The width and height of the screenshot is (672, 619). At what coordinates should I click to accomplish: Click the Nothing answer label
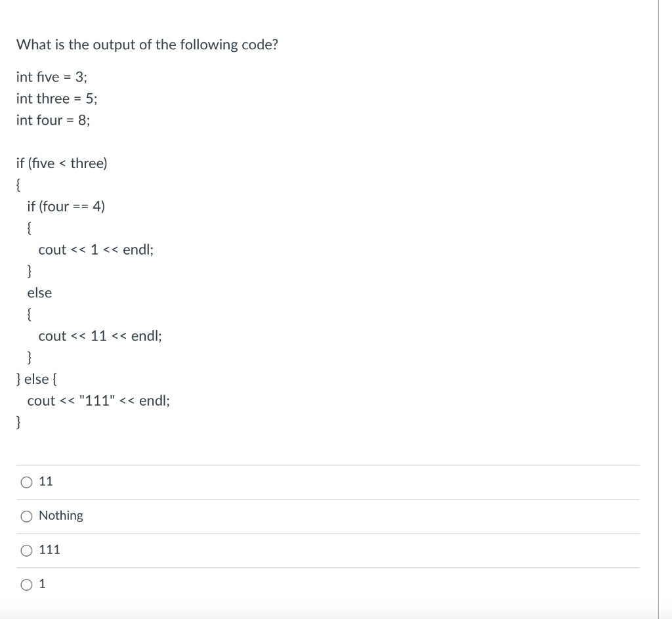[62, 515]
